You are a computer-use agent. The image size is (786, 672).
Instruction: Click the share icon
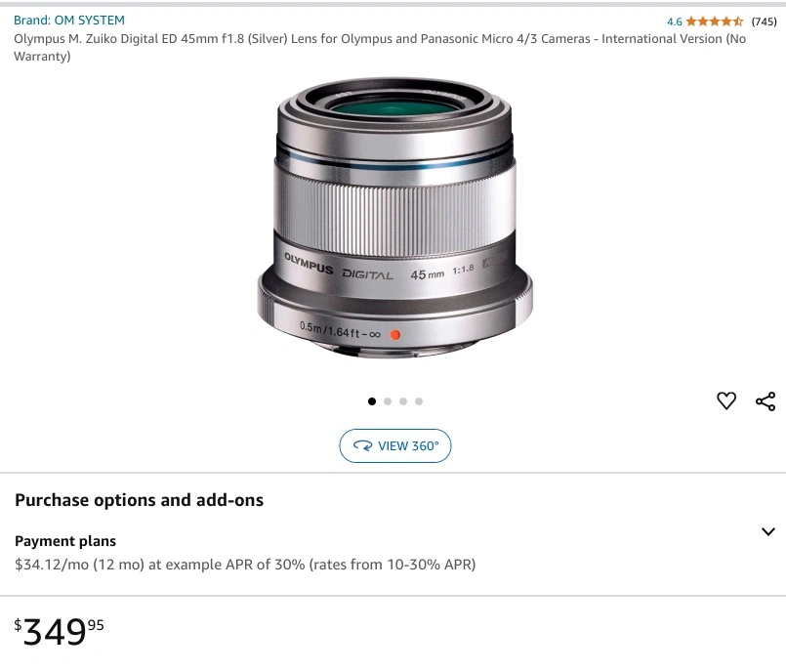coord(765,400)
